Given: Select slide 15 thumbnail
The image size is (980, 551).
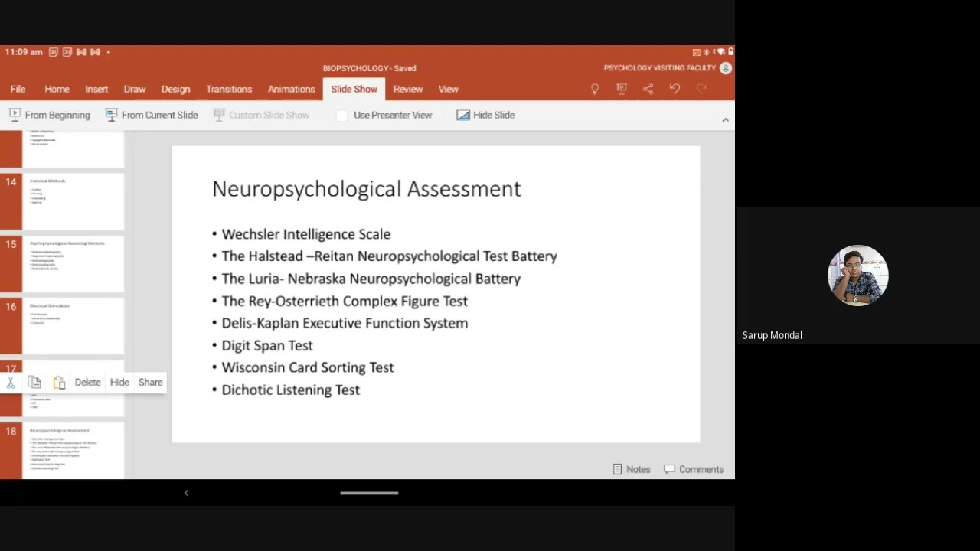Looking at the screenshot, I should tap(73, 264).
